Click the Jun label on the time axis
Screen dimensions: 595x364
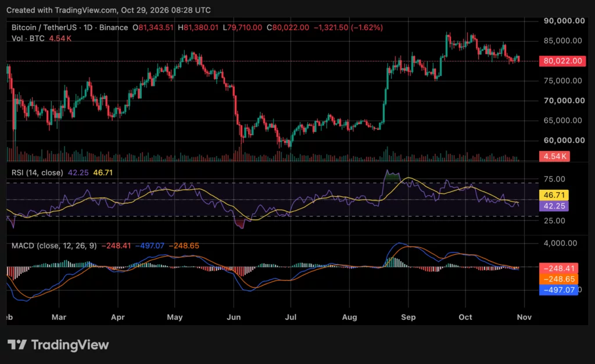point(234,317)
